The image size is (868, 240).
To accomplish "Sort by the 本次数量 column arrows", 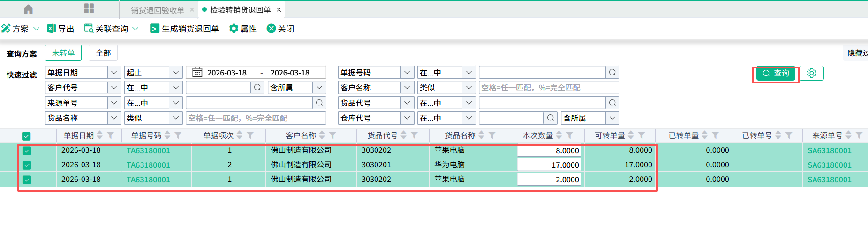I will (559, 135).
